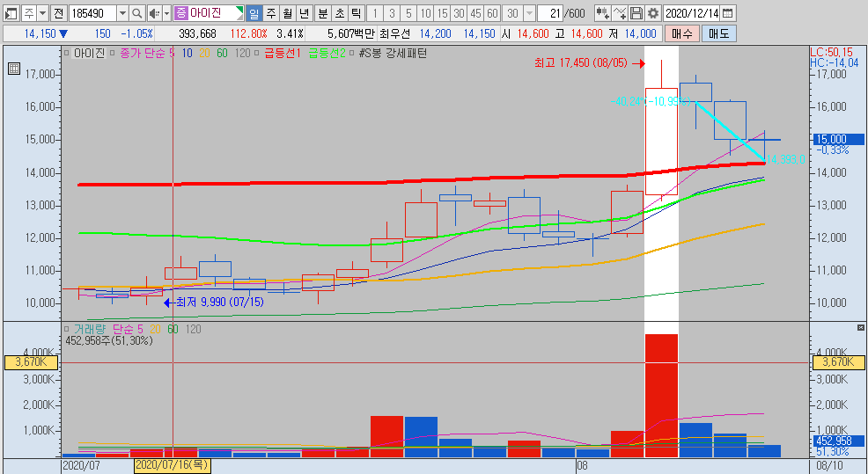This screenshot has height=474, width=868.
Task: Select the 30 interval button next to 15
Action: click(x=459, y=13)
